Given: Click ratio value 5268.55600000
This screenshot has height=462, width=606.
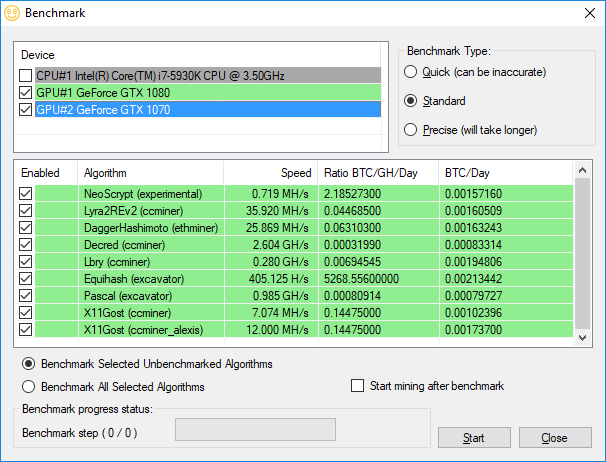Looking at the screenshot, I should click(x=361, y=278).
